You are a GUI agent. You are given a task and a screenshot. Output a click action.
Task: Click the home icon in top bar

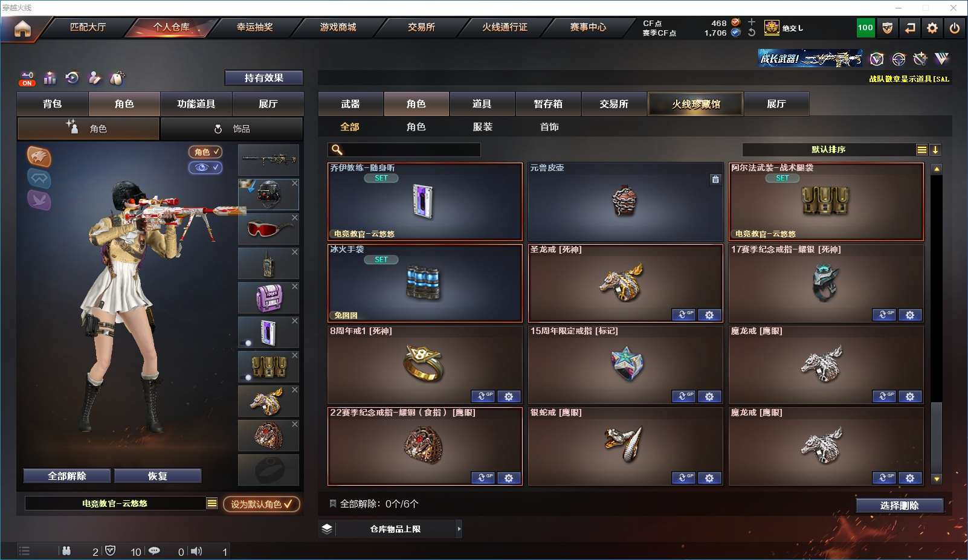22,28
